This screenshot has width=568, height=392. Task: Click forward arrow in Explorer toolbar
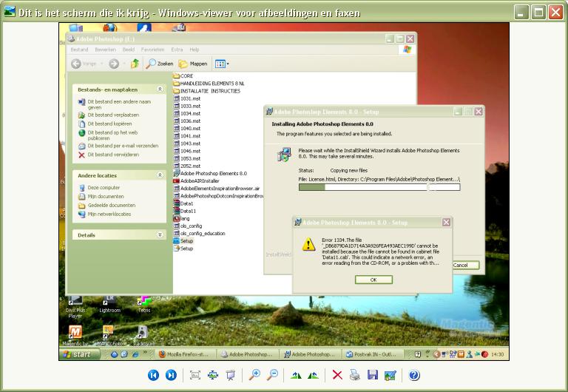tap(114, 64)
